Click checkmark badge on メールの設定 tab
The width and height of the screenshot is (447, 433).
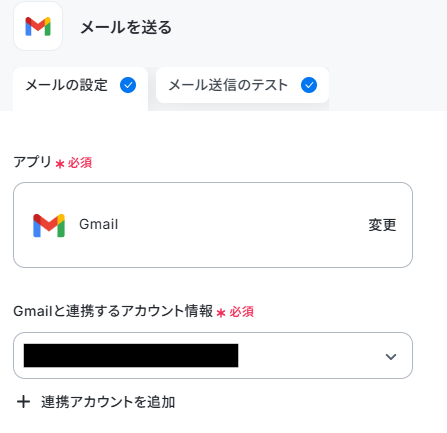point(128,85)
